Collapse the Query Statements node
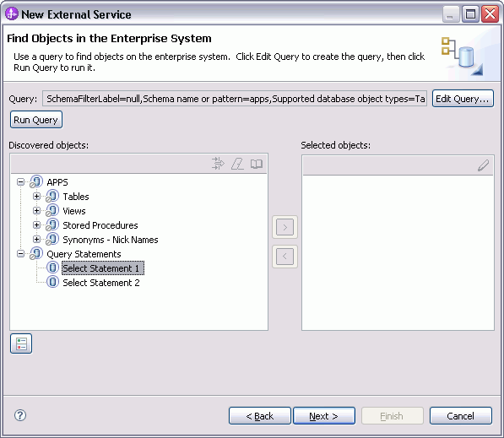This screenshot has width=504, height=438. tap(20, 254)
